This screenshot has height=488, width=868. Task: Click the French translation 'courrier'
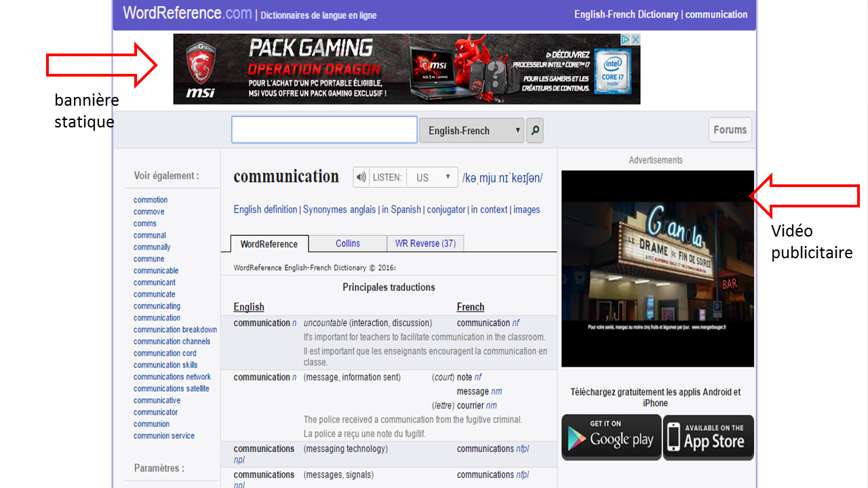click(x=471, y=405)
